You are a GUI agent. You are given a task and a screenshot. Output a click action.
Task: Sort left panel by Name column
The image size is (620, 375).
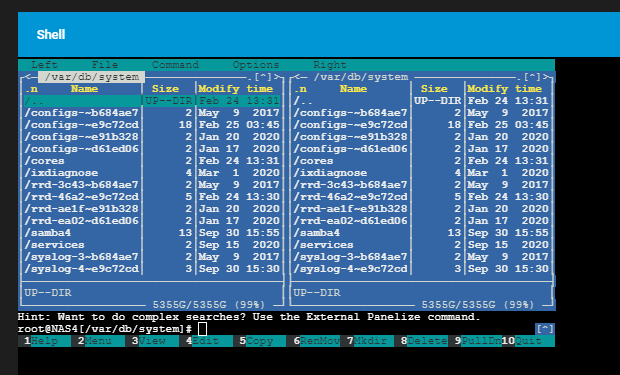pos(84,89)
